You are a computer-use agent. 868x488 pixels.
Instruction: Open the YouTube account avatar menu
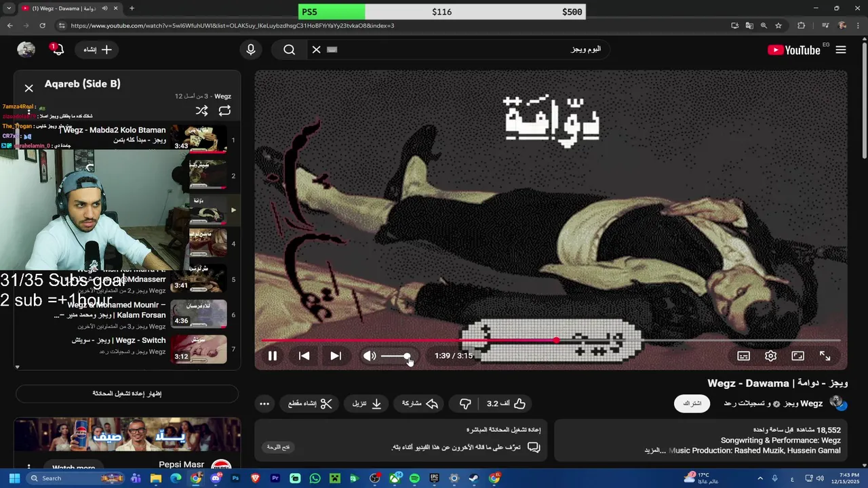point(26,49)
